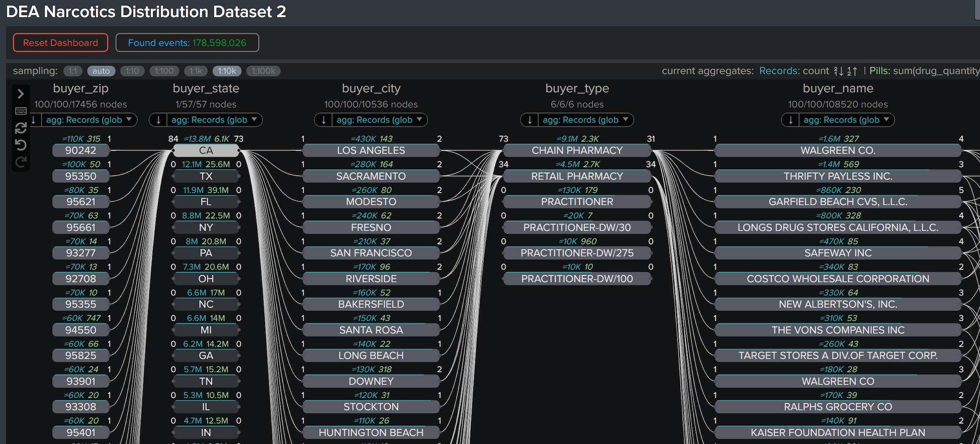Select the SAN FRANCISCO city node
This screenshot has height=444, width=980.
click(371, 253)
